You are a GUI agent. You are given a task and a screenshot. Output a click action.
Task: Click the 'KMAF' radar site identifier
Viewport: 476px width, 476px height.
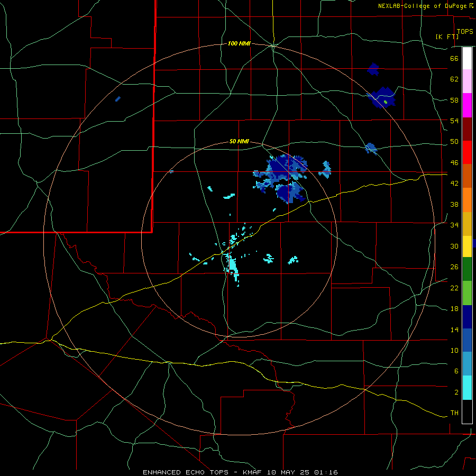point(252,472)
